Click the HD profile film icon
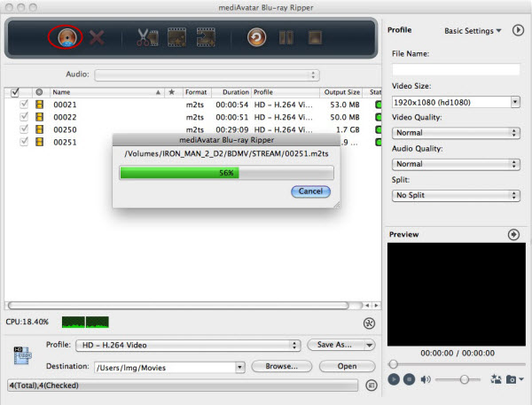 23,355
